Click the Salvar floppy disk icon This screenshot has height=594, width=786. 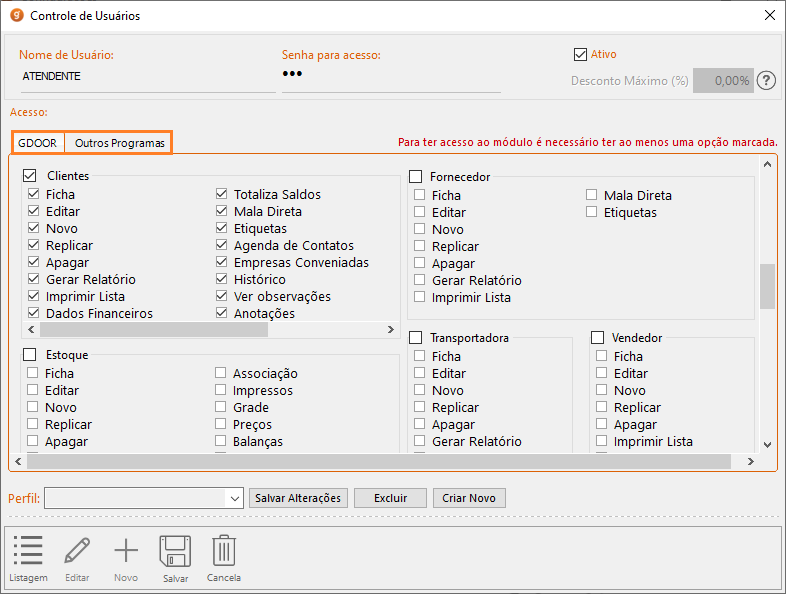click(x=175, y=551)
